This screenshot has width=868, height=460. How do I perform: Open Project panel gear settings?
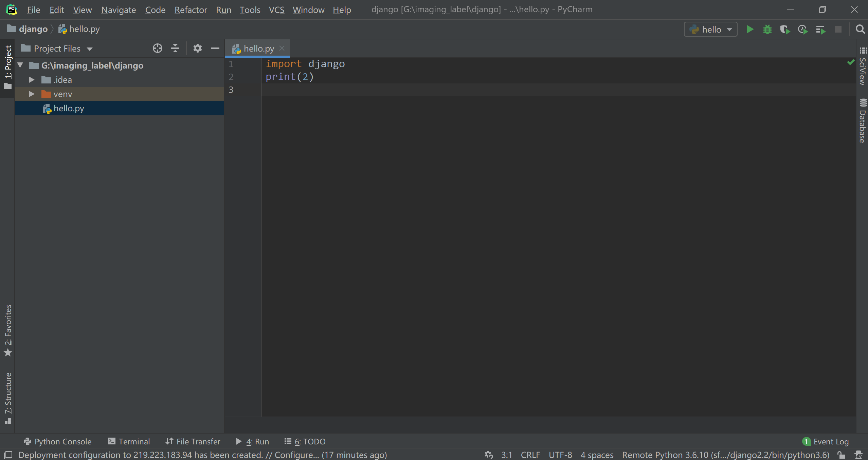[x=197, y=49]
